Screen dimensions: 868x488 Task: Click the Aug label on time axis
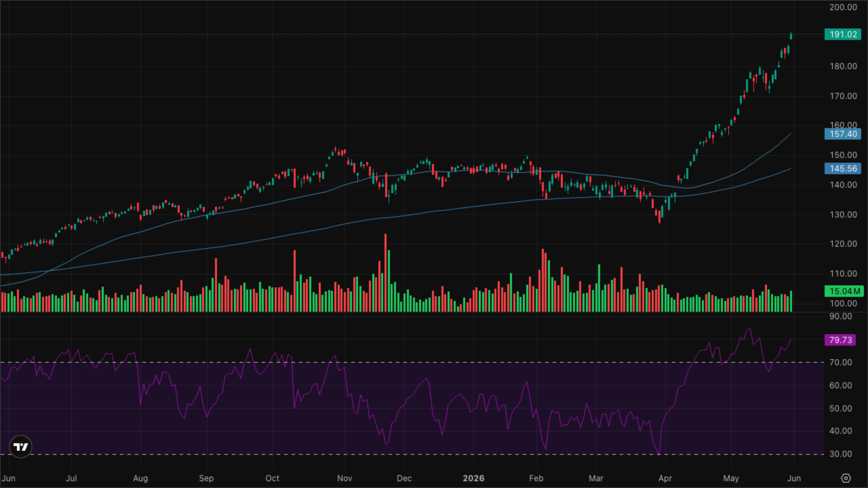(x=140, y=478)
